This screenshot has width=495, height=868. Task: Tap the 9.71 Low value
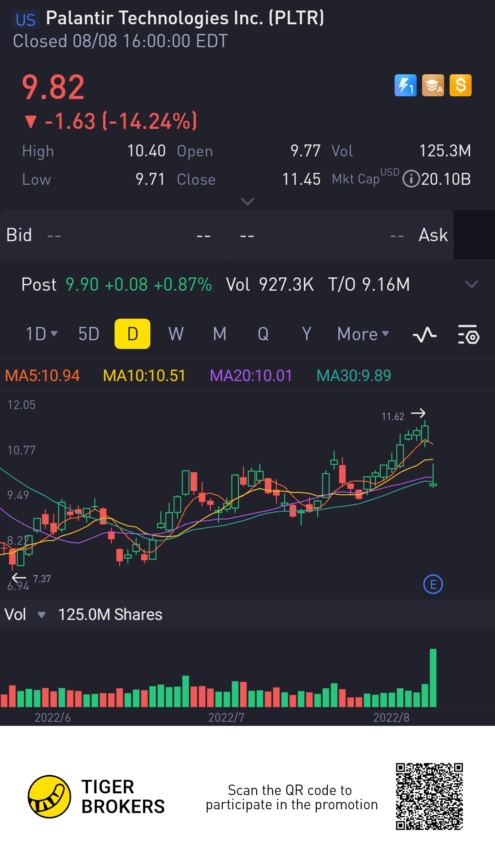pos(150,179)
